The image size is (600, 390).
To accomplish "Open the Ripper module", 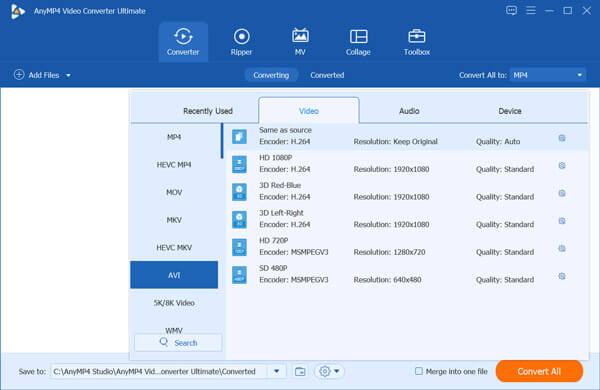I will pos(241,42).
